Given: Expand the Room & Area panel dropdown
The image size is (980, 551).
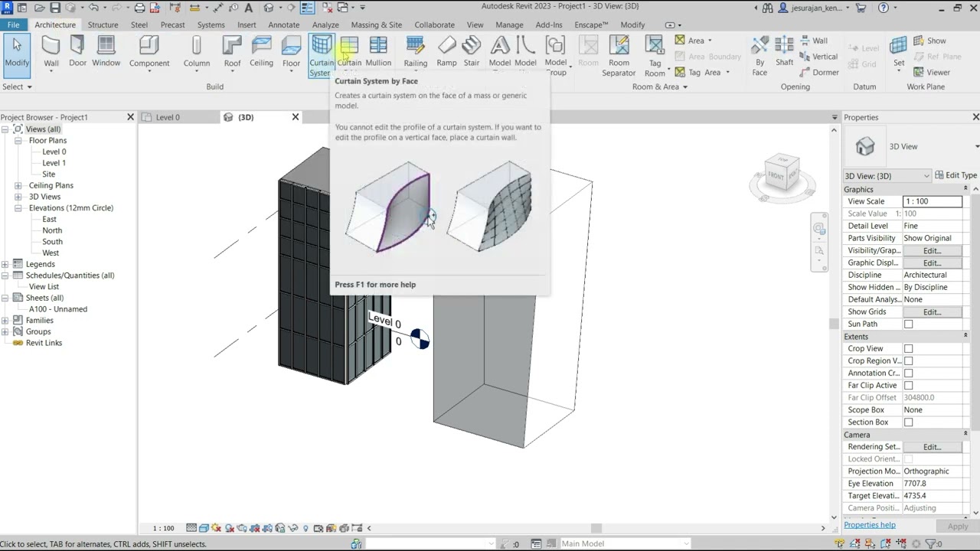Looking at the screenshot, I should pos(659,86).
